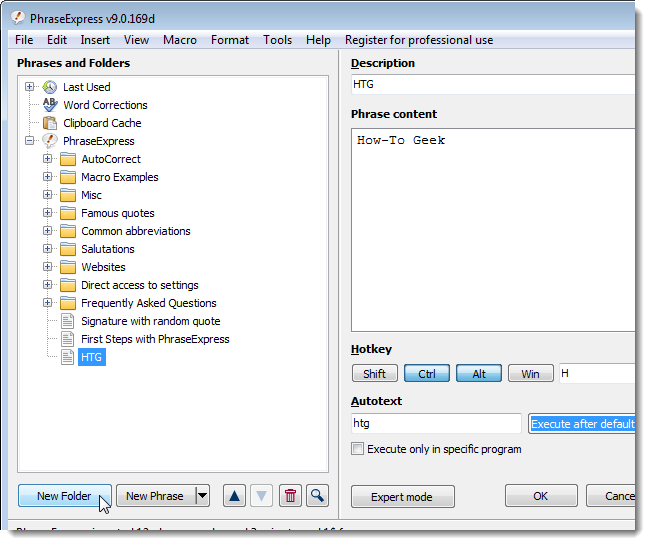650x545 pixels.
Task: Expand the Direct access to settings folder
Action: (47, 285)
